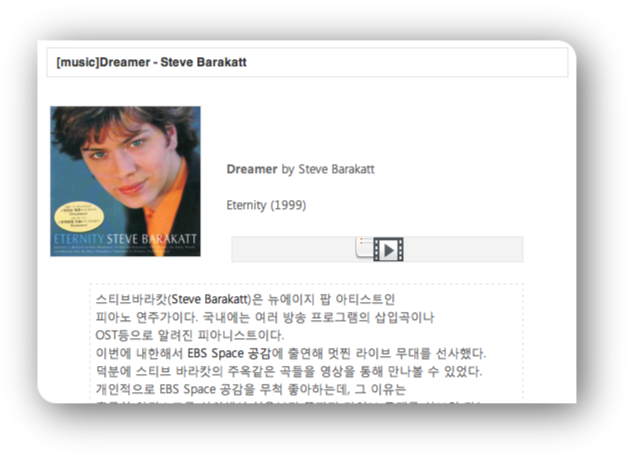The height and width of the screenshot is (455, 631).
Task: Play the embedded film-strip media icon
Action: (388, 250)
